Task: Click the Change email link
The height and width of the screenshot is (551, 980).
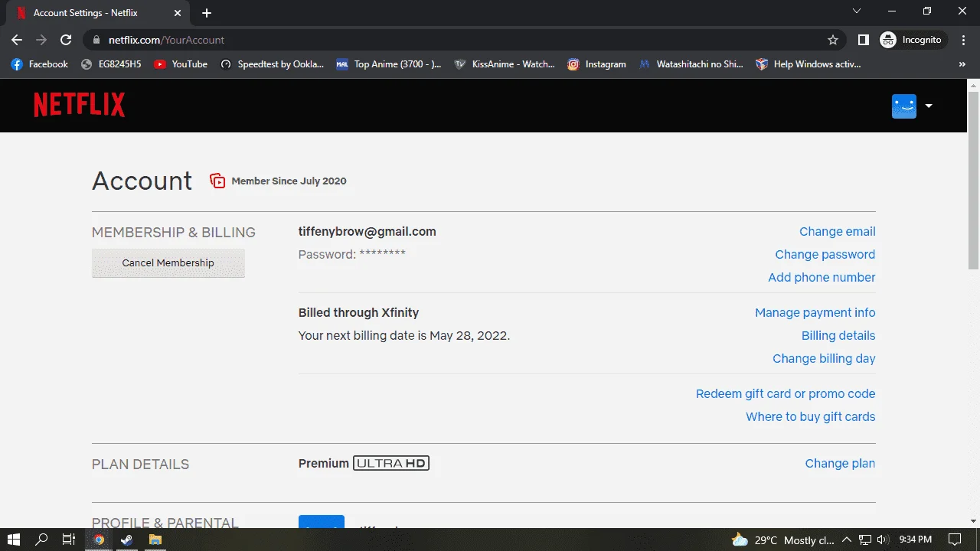Action: coord(837,232)
